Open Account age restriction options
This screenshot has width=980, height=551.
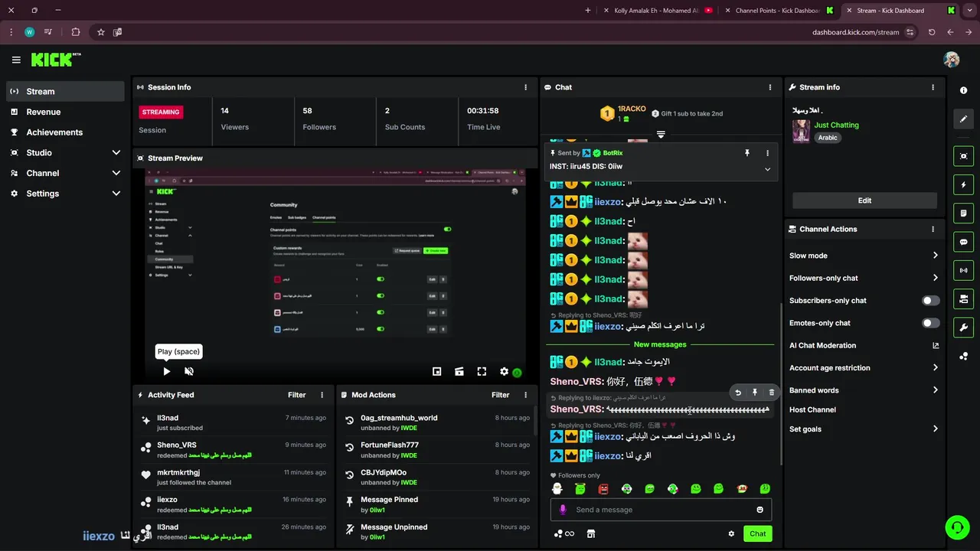click(x=864, y=368)
